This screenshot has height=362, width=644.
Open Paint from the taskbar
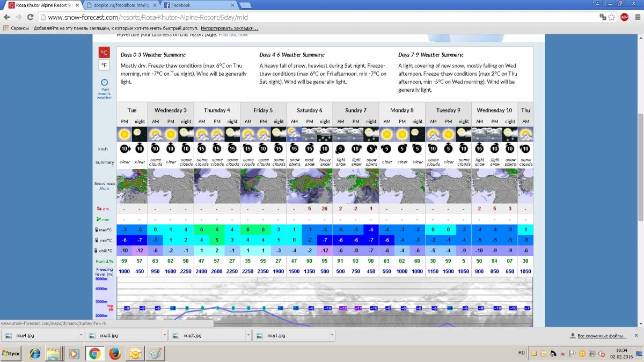(x=155, y=353)
